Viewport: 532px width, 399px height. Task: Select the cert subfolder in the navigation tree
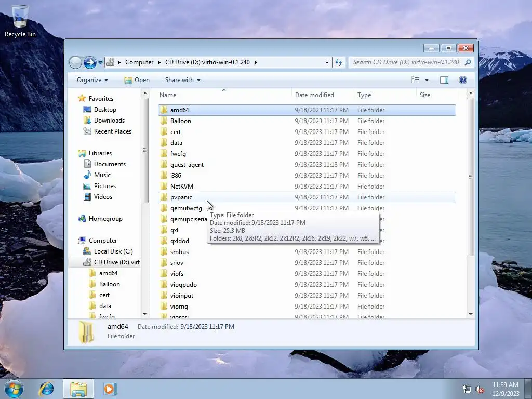pyautogui.click(x=104, y=295)
